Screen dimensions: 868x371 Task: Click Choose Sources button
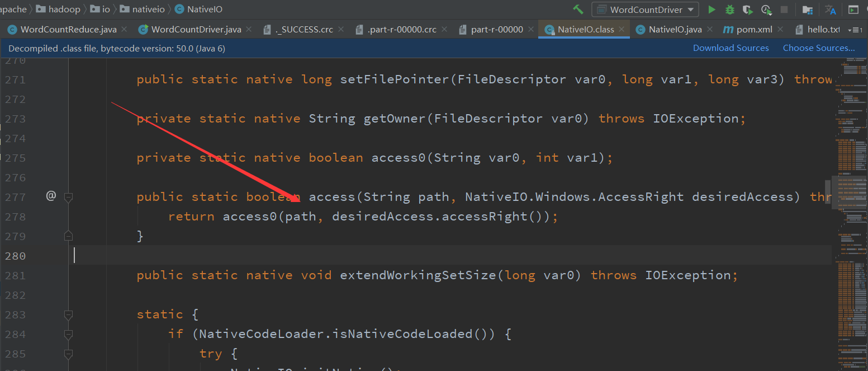point(818,48)
